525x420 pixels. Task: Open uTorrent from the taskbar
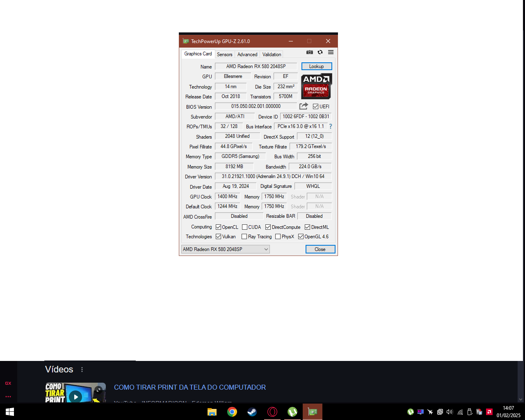coord(292,412)
